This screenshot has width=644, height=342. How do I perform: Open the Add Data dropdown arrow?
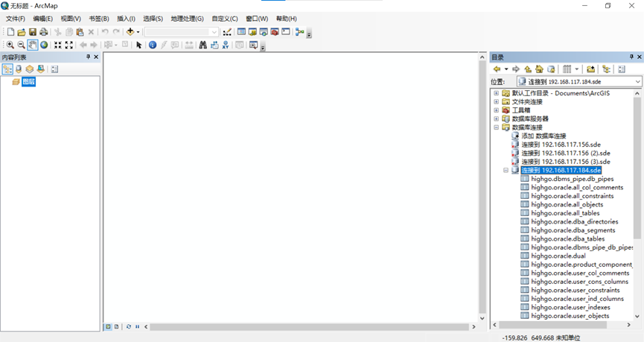[138, 32]
